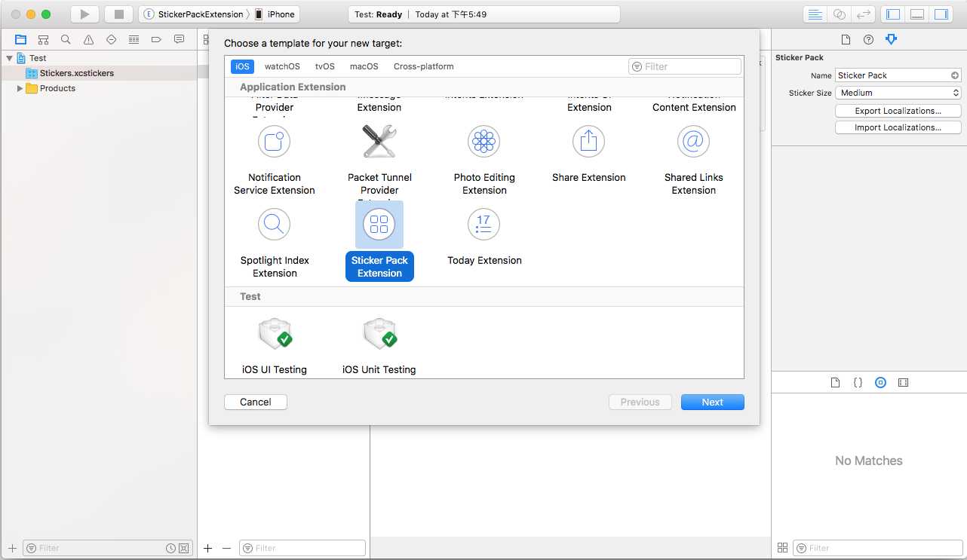This screenshot has height=560, width=967.
Task: Open the StickerPackExtension scheme selector
Action: tap(195, 14)
